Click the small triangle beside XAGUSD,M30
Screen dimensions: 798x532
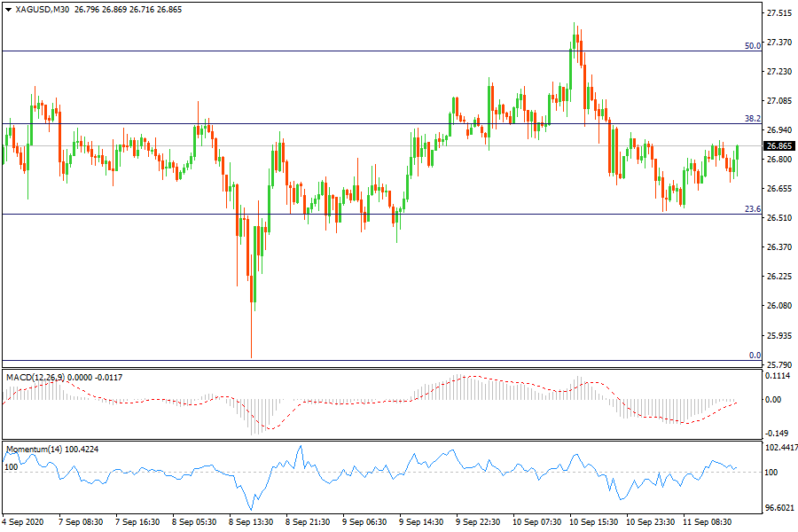(x=8, y=9)
